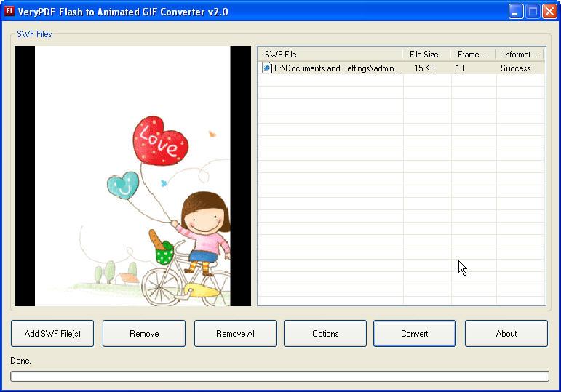
Task: Click the Frame column header
Action: (473, 55)
